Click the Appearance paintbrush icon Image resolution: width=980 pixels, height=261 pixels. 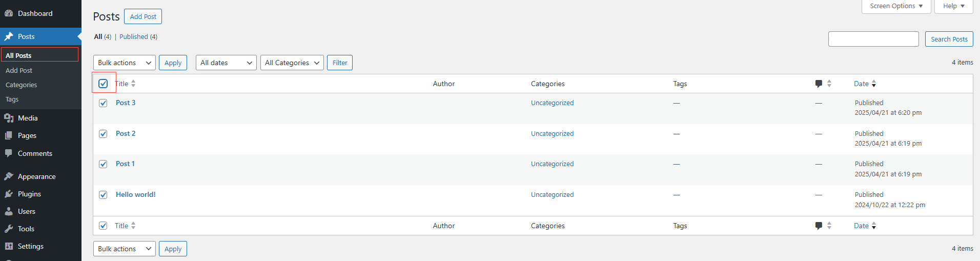[x=9, y=176]
